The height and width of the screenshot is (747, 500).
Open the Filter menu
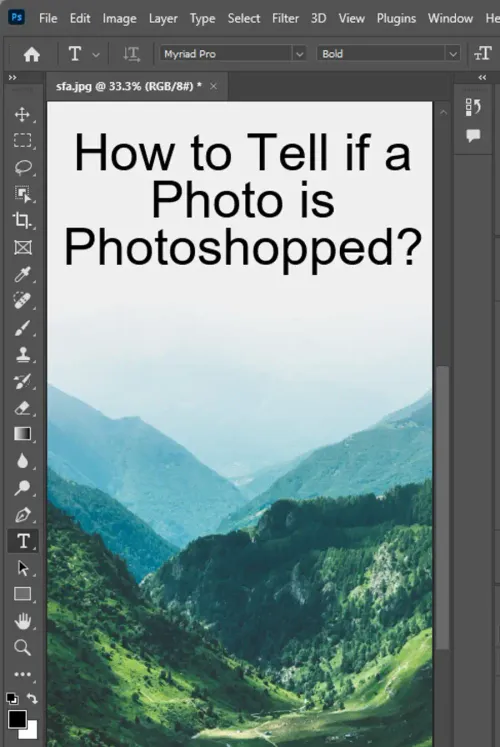coord(285,19)
